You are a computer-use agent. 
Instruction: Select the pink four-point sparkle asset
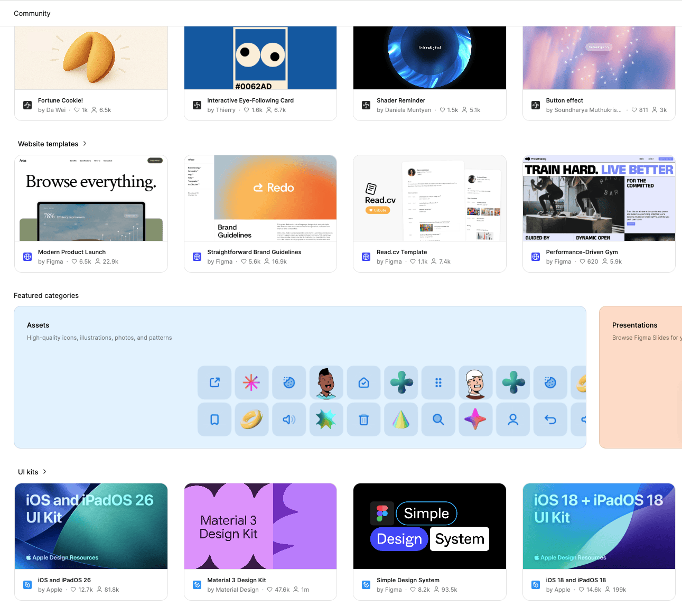475,419
